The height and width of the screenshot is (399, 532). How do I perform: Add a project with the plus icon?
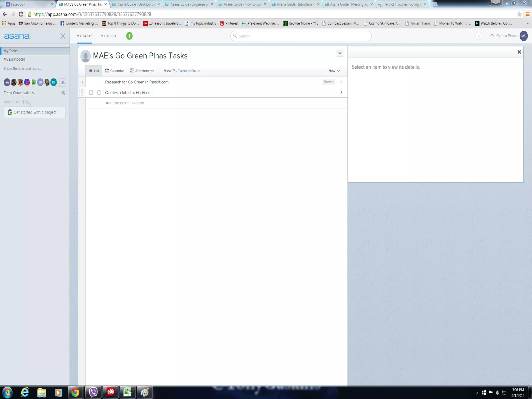click(x=23, y=102)
